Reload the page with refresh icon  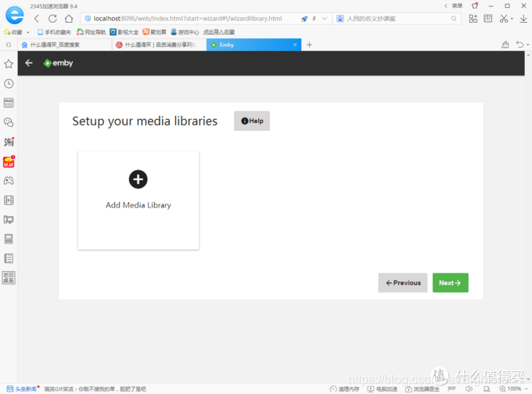tap(52, 19)
